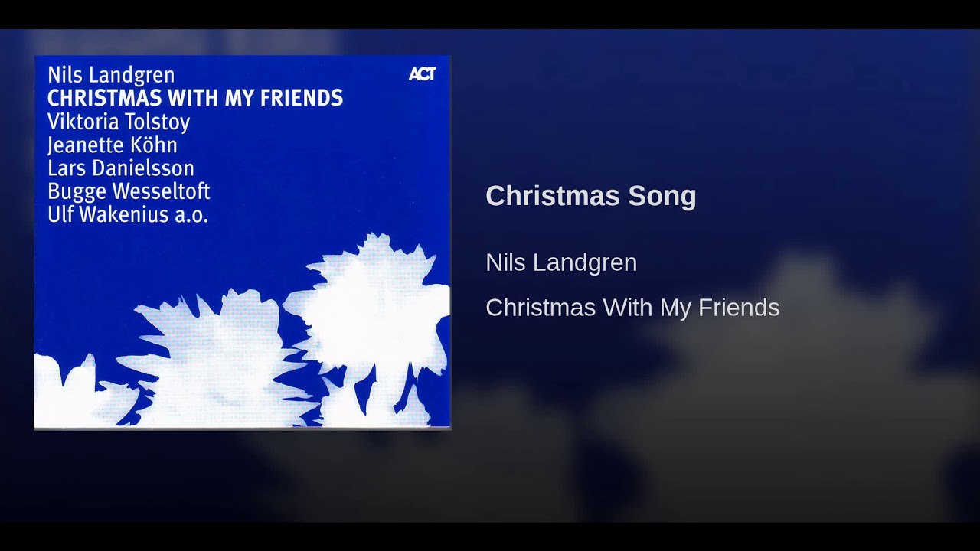The height and width of the screenshot is (551, 980).
Task: Click Bugge Wesseltoft on the album cover
Action: pyautogui.click(x=129, y=191)
